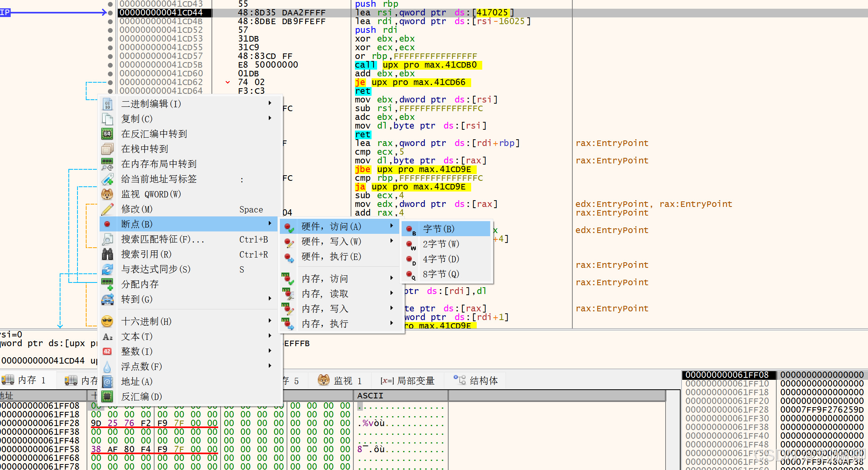This screenshot has height=470, width=868.
Task: Select the 复制(C) copy icon
Action: tap(108, 119)
